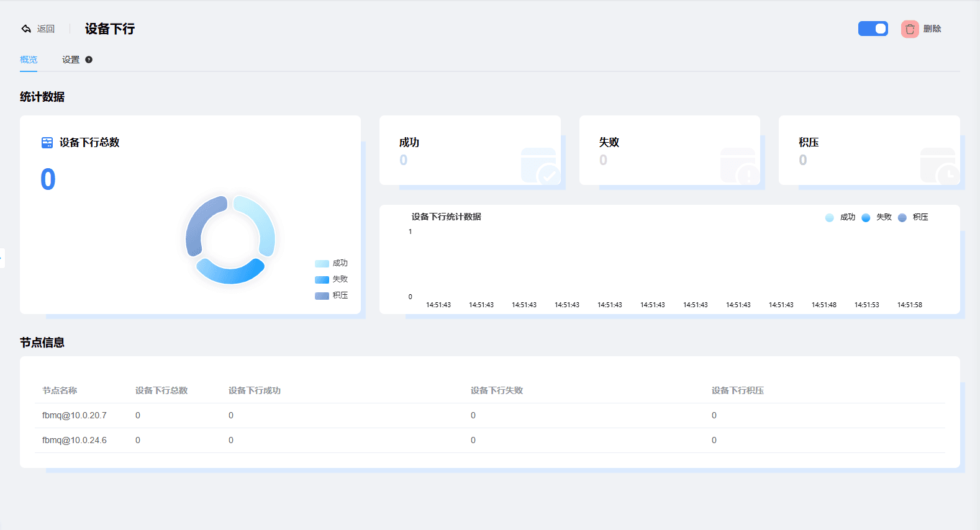Viewport: 980px width, 530px height.
Task: Toggle the 设备下行 enable switch off
Action: [873, 29]
